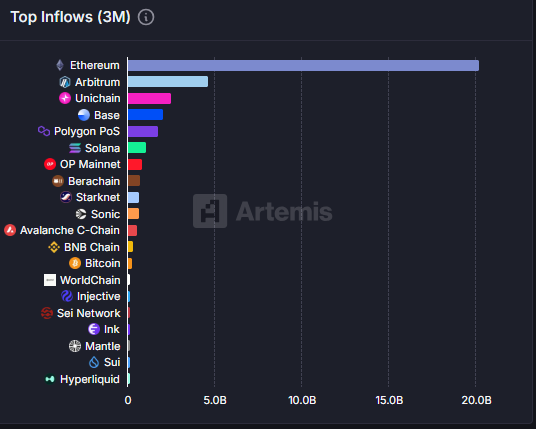This screenshot has width=536, height=429.
Task: Select the red OP Mainnet bar
Action: 135,164
